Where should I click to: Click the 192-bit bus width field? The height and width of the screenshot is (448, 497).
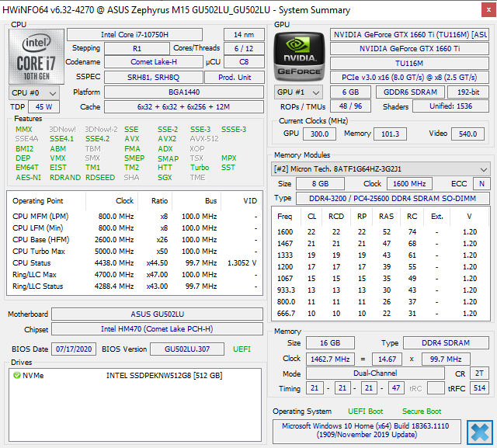pyautogui.click(x=468, y=92)
